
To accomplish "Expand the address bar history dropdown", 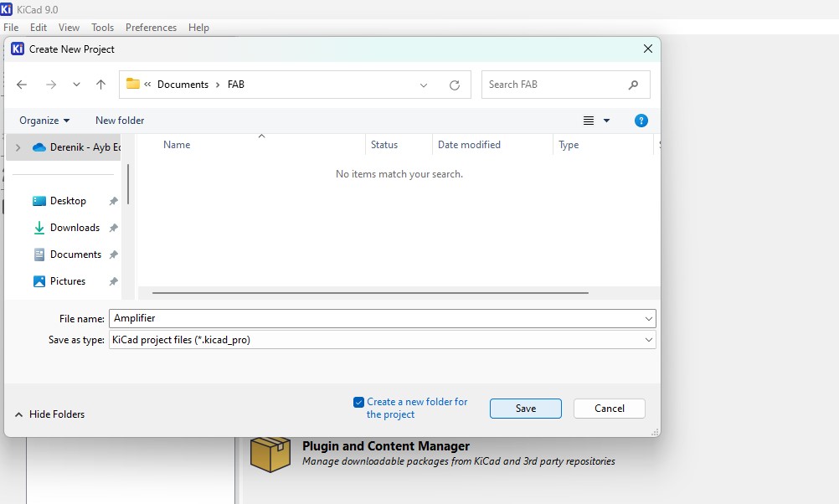I will point(423,85).
